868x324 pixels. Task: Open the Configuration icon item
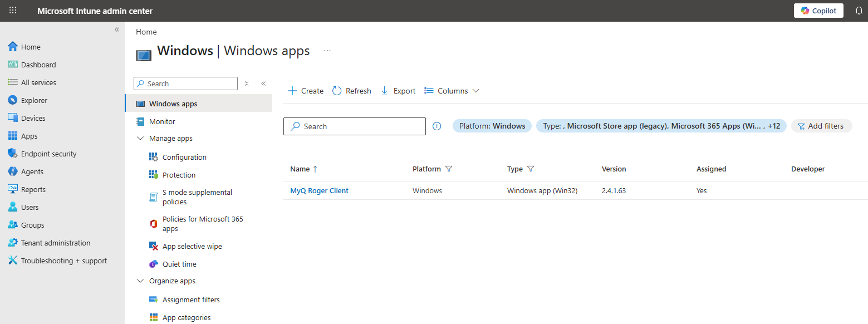[154, 157]
